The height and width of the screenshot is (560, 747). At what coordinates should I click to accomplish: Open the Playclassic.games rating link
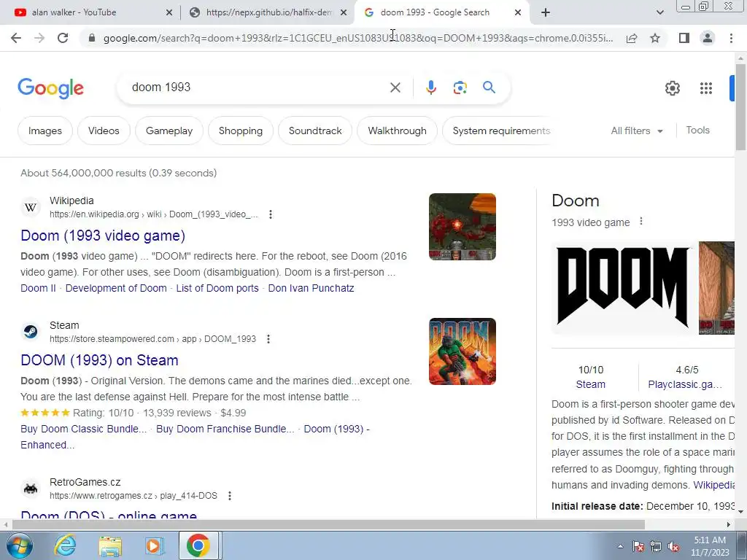point(685,384)
